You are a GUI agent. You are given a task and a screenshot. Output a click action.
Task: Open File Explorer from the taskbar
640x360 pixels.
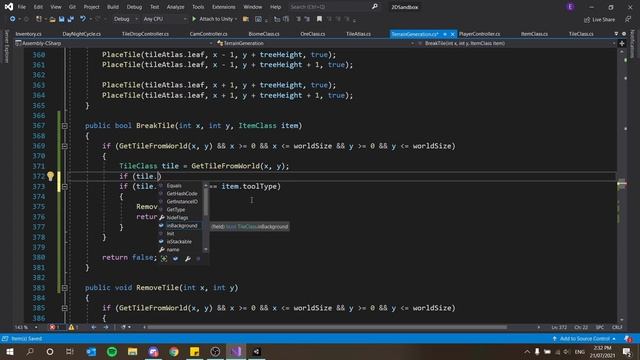(x=132, y=351)
